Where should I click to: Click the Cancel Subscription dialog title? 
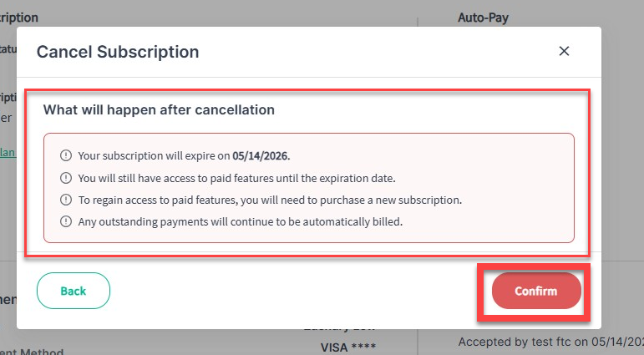click(118, 52)
